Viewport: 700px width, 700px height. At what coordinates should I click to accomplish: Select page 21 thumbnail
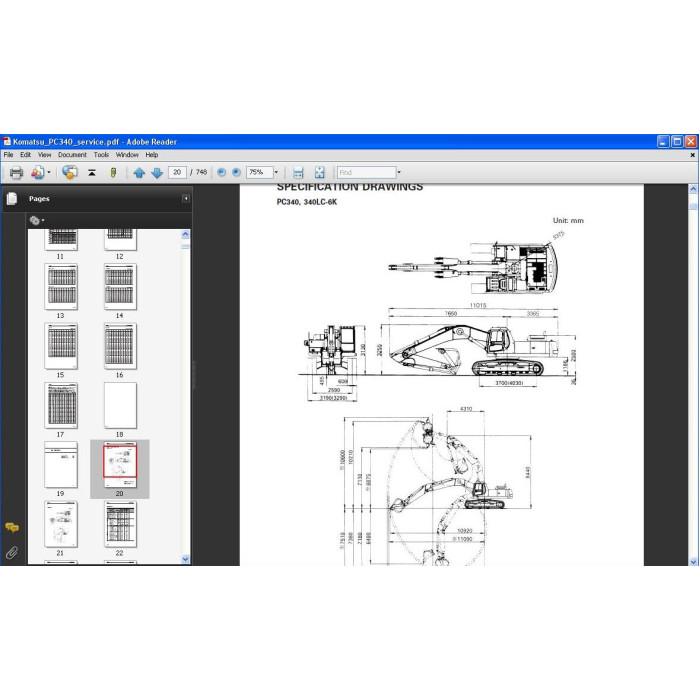pos(61,524)
